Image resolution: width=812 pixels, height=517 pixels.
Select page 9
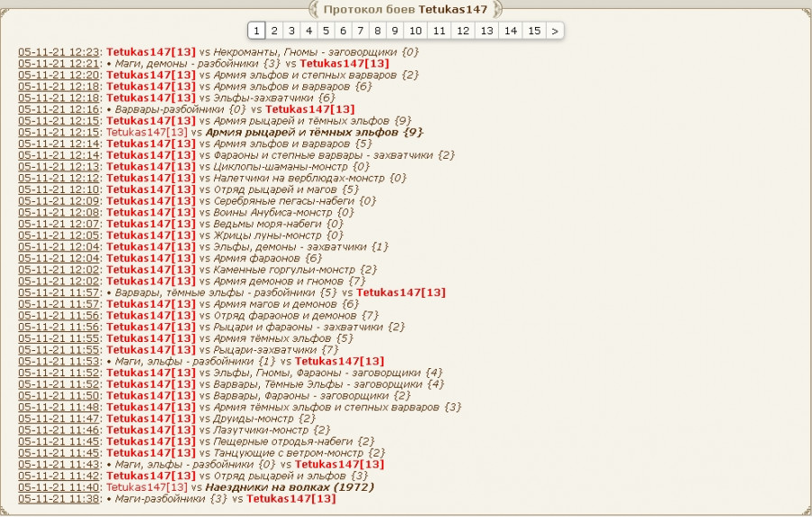394,31
